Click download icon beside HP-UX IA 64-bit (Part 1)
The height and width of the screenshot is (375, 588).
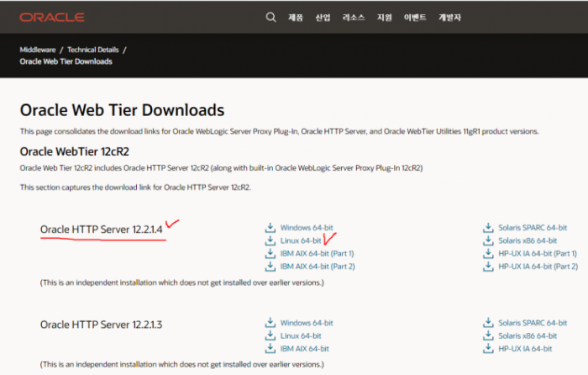click(488, 253)
